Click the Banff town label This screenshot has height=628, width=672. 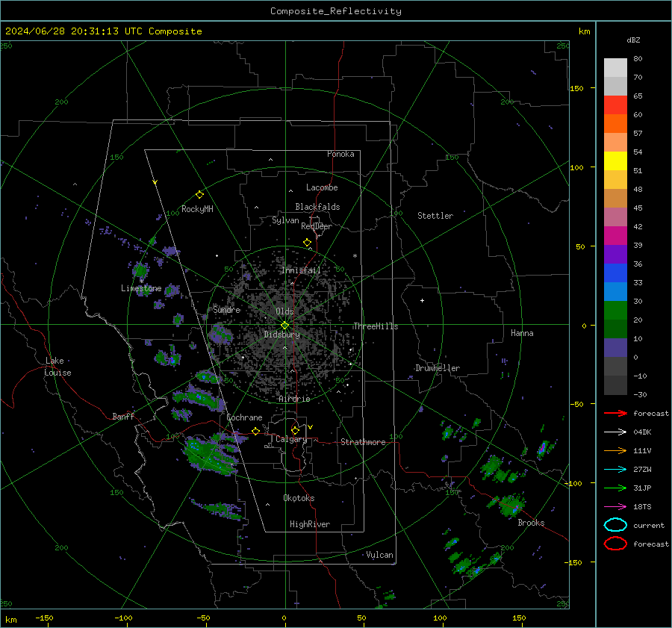click(123, 417)
